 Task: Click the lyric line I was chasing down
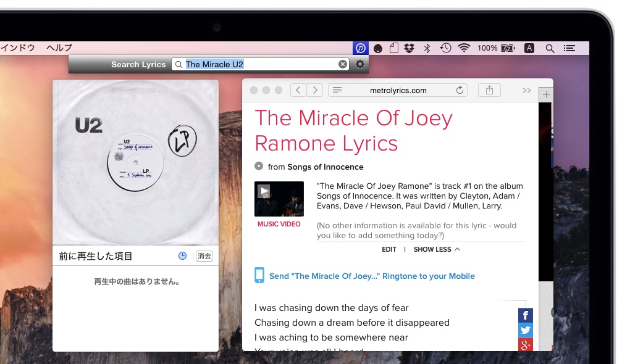point(332,308)
